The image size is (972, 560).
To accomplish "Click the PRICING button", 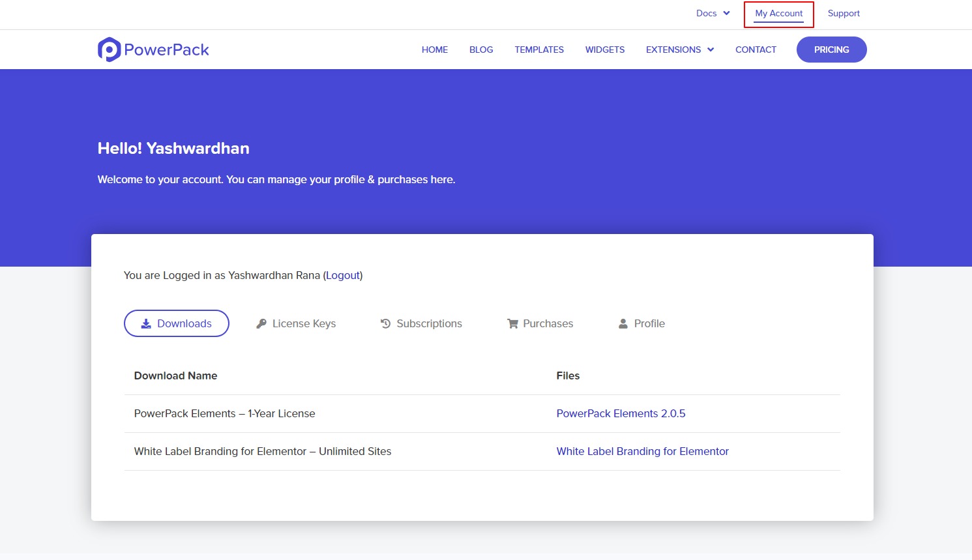I will tap(831, 50).
